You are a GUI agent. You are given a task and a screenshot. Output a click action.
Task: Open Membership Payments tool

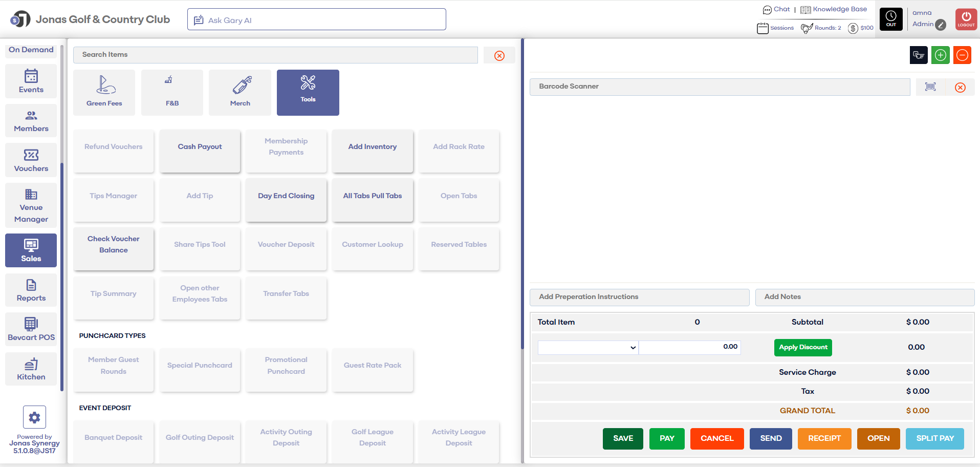coord(286,151)
